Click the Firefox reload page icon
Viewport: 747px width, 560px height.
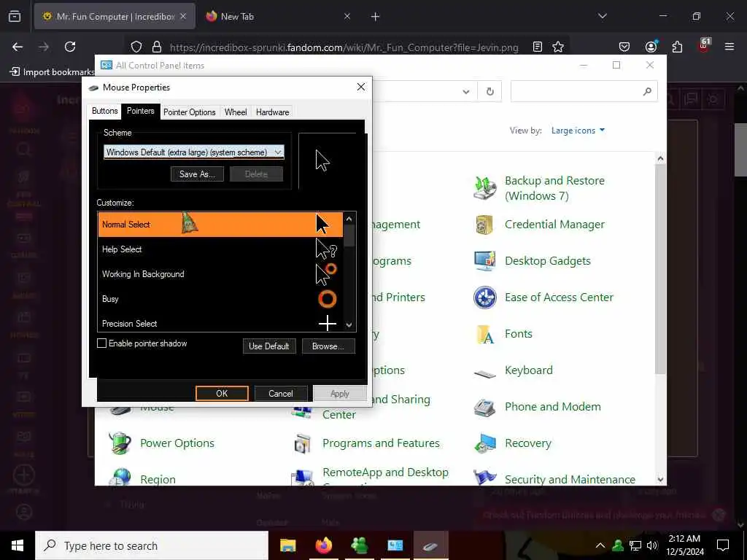coord(70,47)
